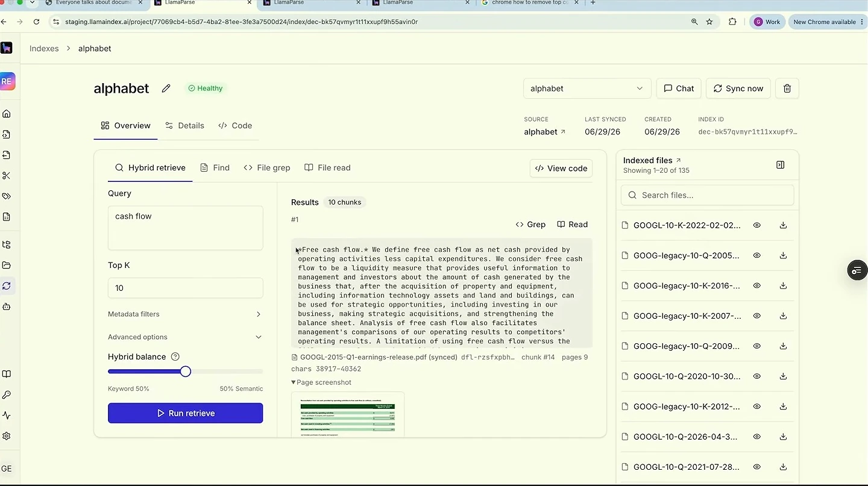The image size is (868, 486).
Task: Open the key icon in the sidebar
Action: 7,395
